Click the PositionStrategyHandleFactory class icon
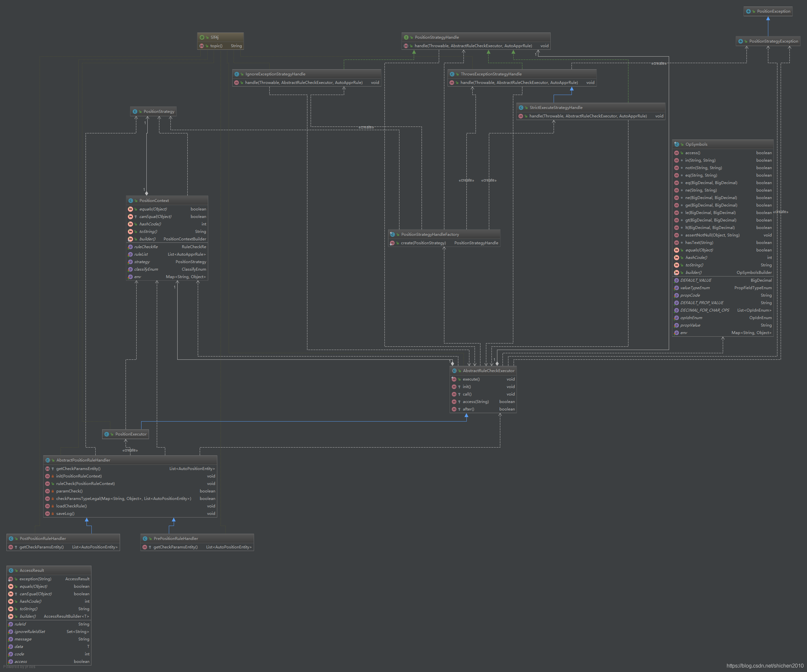 pyautogui.click(x=393, y=235)
